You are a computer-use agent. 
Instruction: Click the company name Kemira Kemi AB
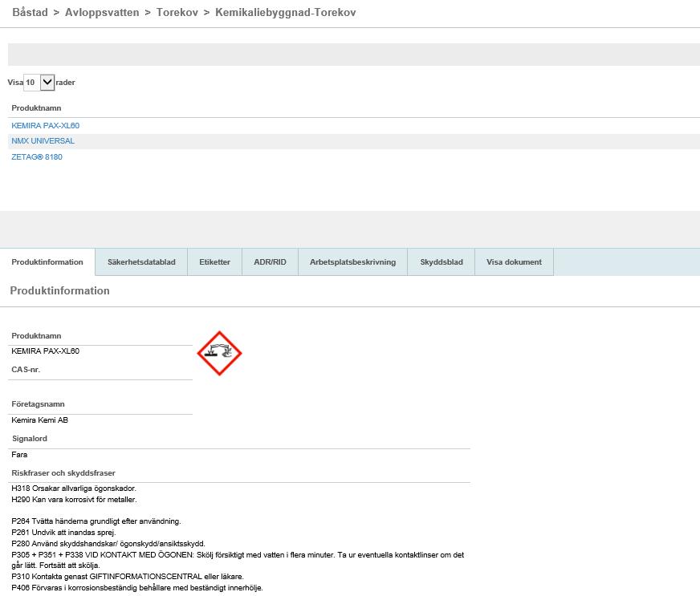[39, 420]
